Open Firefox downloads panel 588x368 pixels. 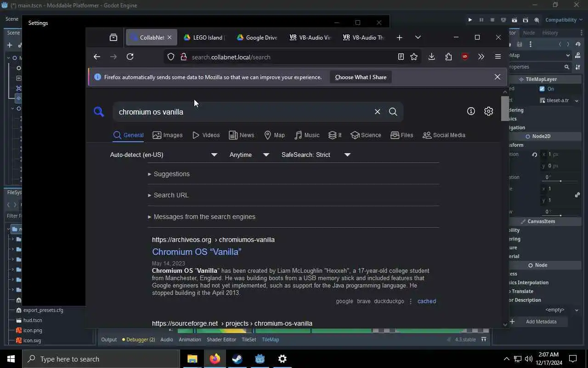431,57
